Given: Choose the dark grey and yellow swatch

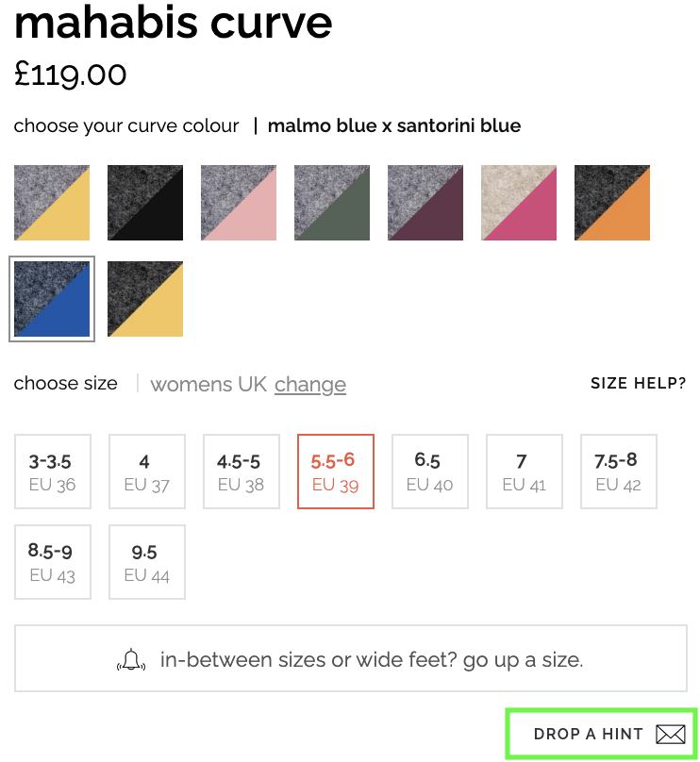Looking at the screenshot, I should pos(145,299).
